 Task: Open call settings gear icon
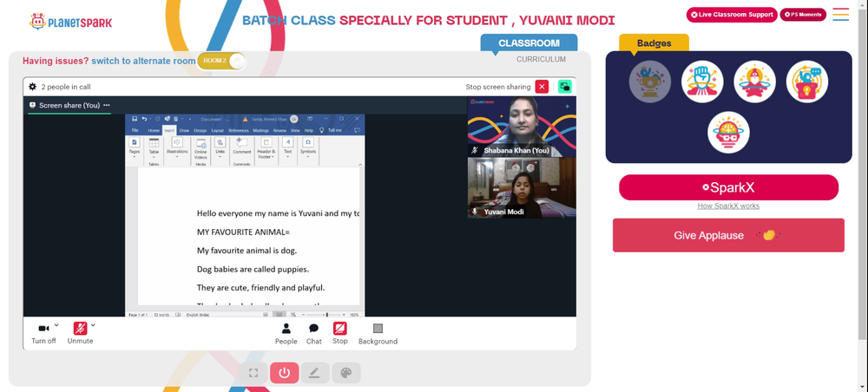(x=32, y=87)
